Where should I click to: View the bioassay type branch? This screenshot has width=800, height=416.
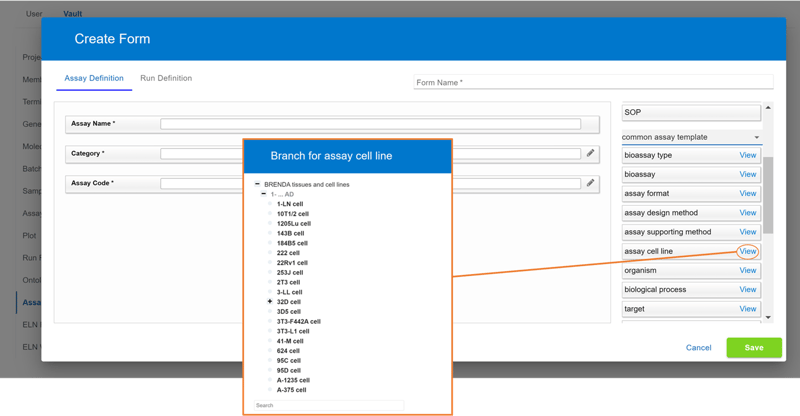click(x=747, y=155)
